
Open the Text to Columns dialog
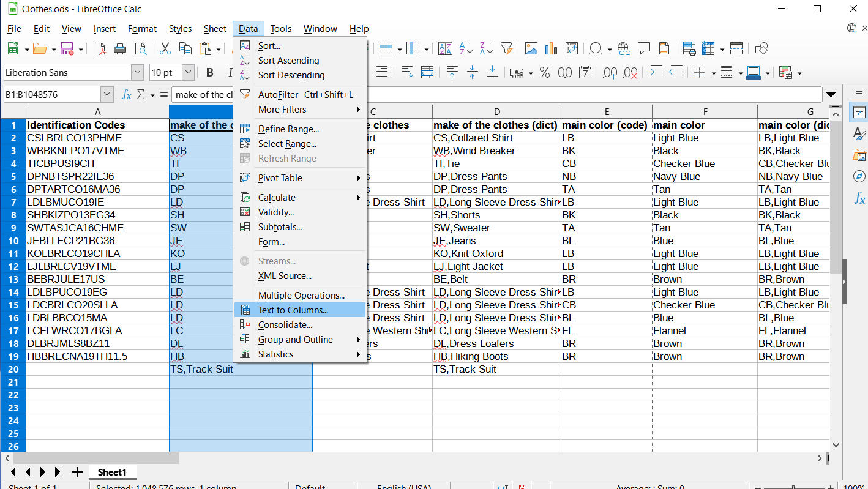coord(300,310)
